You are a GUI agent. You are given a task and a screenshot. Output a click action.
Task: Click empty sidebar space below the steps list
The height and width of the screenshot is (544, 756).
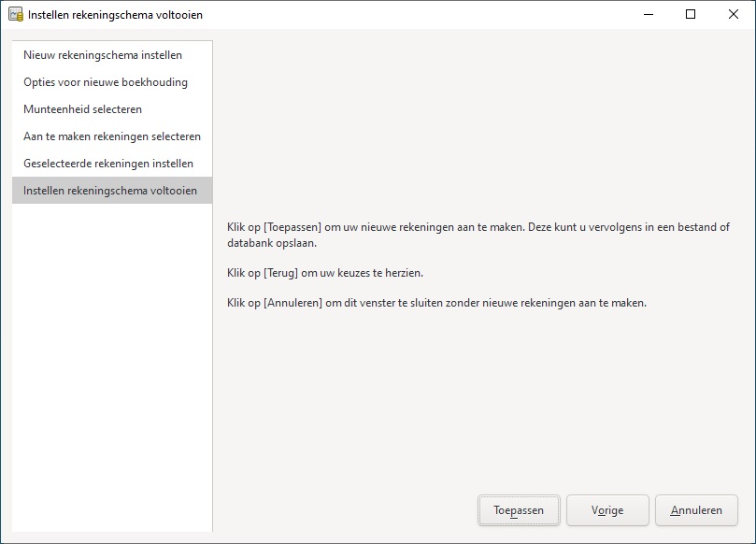112,374
